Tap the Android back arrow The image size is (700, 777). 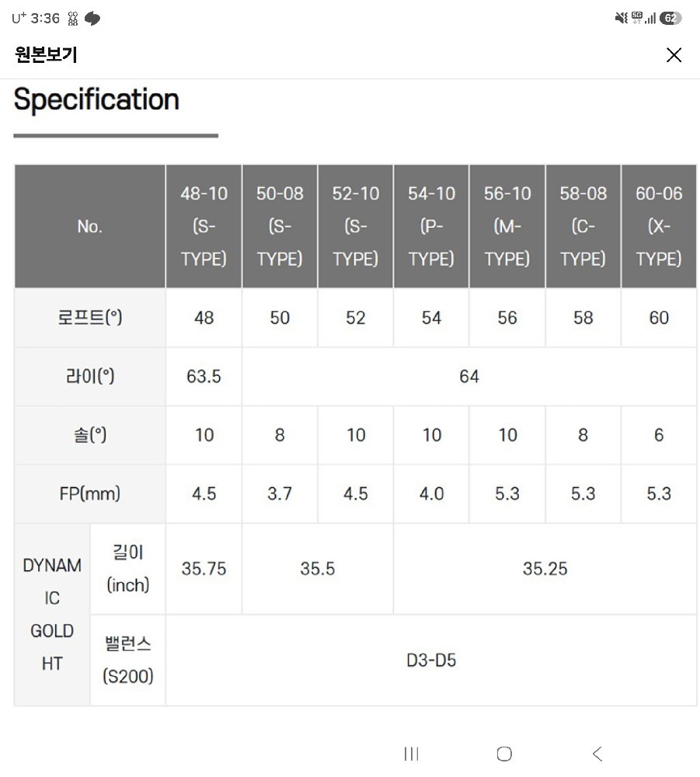597,754
